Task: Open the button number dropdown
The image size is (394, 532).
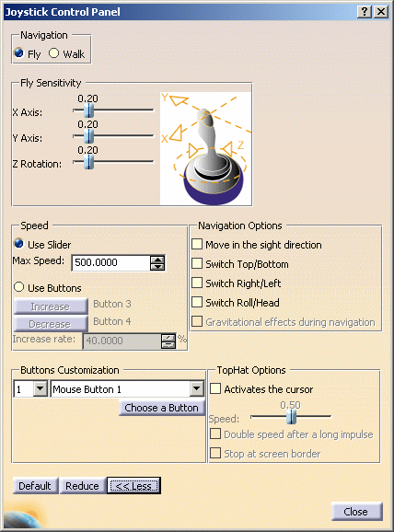Action: click(41, 388)
